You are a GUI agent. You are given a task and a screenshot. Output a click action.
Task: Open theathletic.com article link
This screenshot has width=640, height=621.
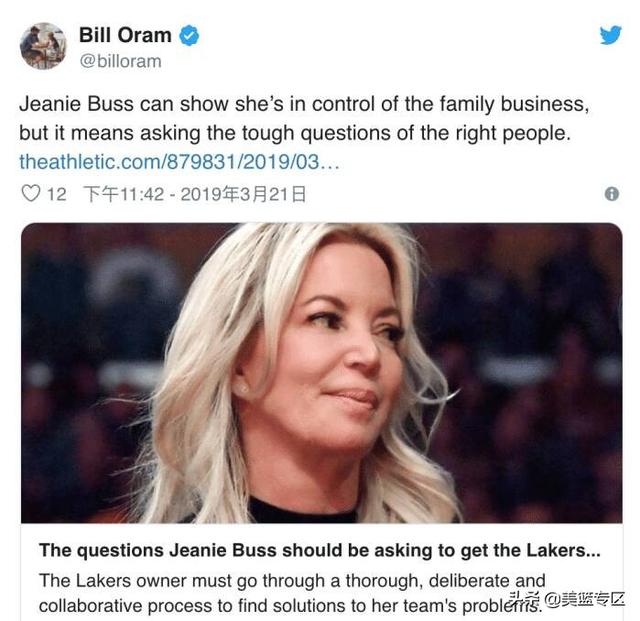pos(179,162)
